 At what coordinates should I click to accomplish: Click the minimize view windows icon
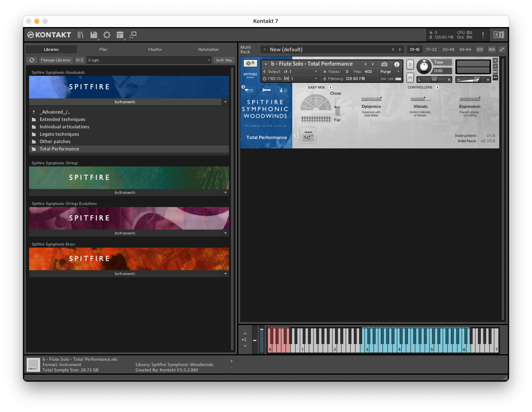point(133,35)
